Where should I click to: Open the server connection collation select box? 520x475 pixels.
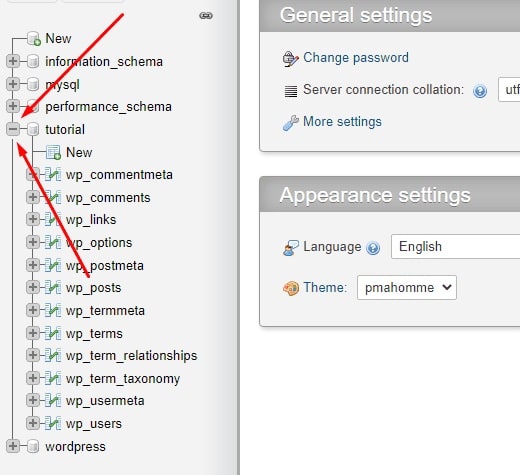[x=509, y=89]
